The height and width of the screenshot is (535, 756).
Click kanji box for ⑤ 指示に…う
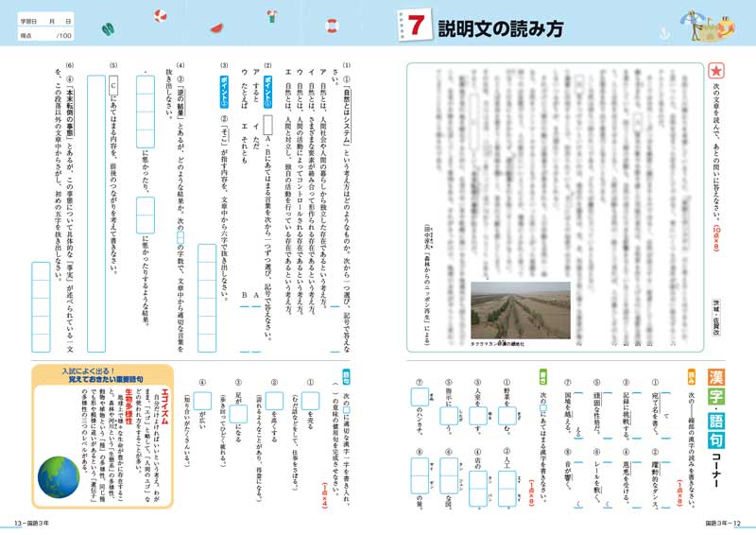[449, 416]
